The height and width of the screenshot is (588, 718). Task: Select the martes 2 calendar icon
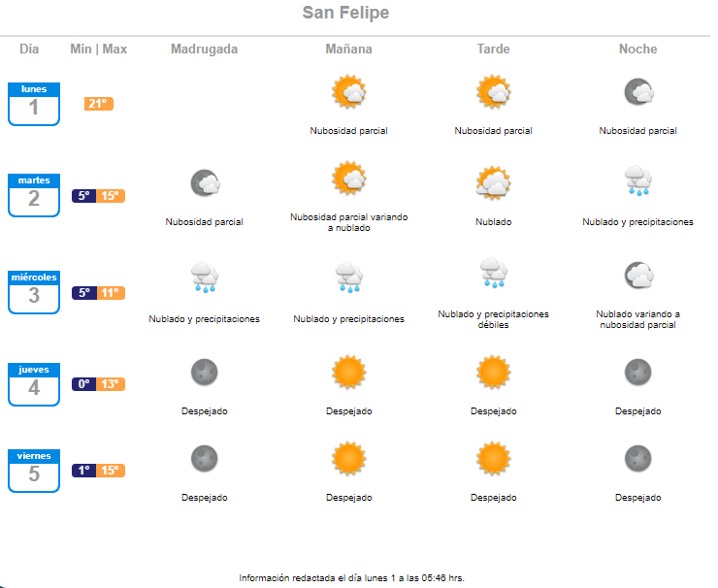pos(34,195)
